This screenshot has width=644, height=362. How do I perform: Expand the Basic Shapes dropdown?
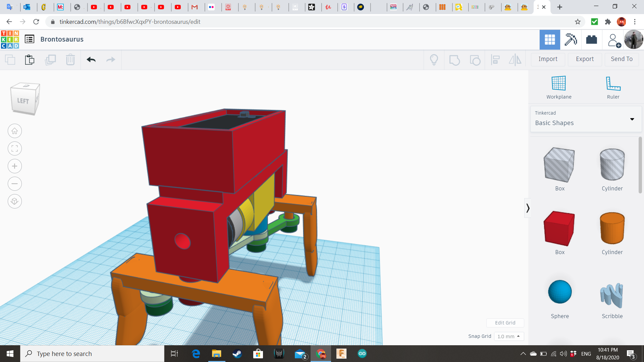click(586, 119)
